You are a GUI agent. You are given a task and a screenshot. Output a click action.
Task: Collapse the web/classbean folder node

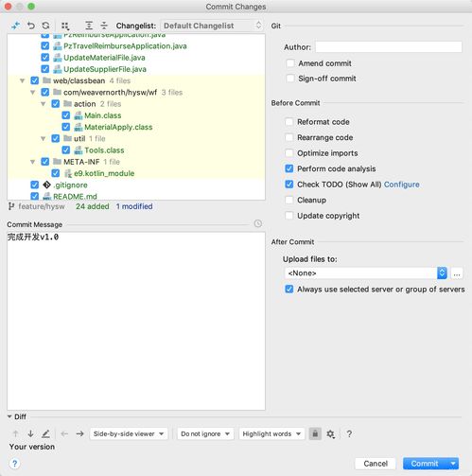(23, 80)
